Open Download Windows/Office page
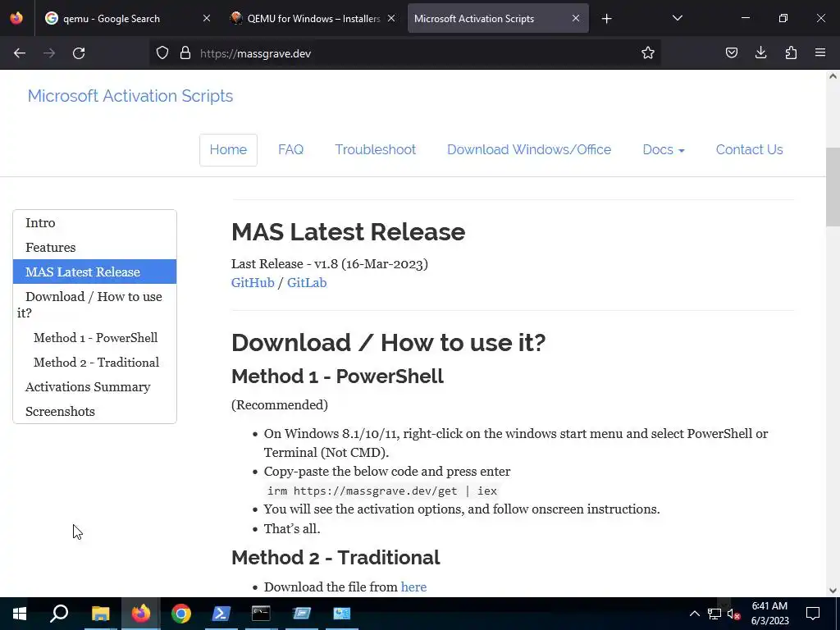Screen dimensions: 840x630 click(x=529, y=150)
